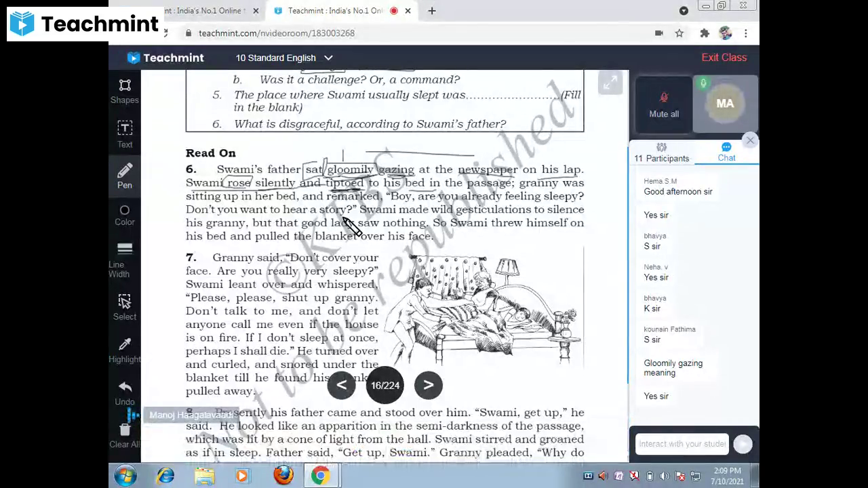Exit Class using the red link
This screenshot has height=488, width=868.
click(x=724, y=57)
